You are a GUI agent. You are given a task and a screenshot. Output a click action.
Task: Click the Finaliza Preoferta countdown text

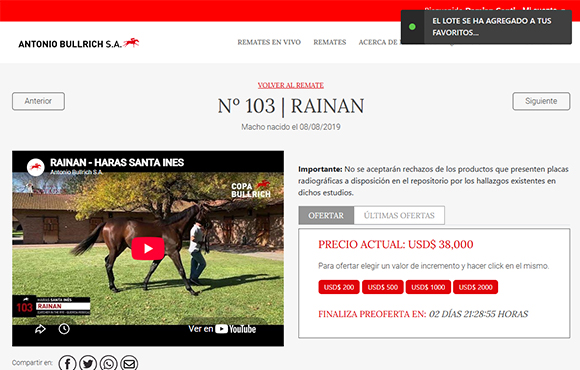click(423, 314)
